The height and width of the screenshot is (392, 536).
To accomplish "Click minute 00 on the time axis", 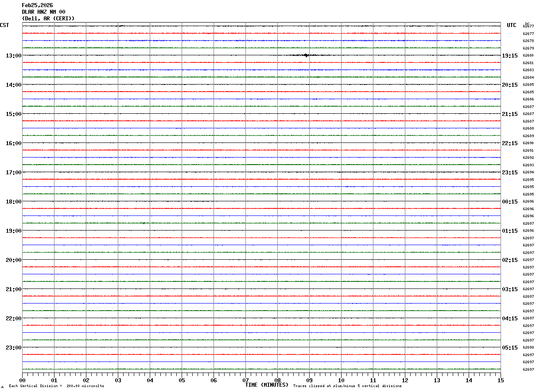I will [23, 380].
